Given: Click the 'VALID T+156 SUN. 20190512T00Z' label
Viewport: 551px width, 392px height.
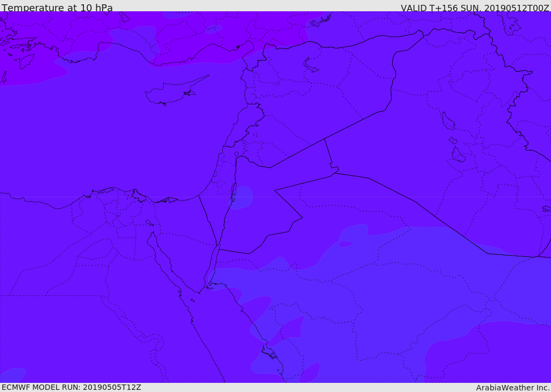Looking at the screenshot, I should (x=475, y=8).
